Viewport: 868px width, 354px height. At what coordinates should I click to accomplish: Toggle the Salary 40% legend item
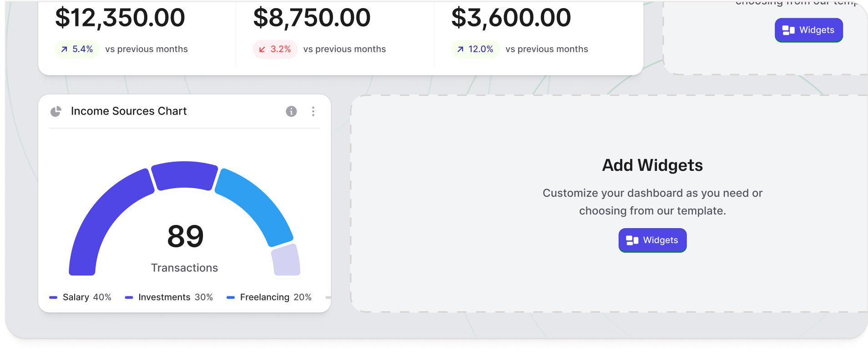[x=81, y=297]
